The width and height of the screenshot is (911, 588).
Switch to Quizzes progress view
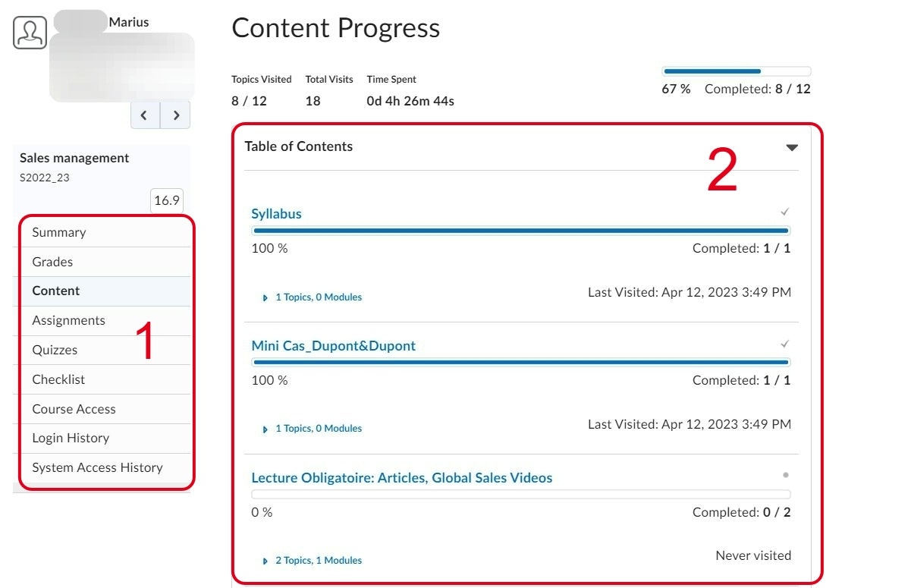pyautogui.click(x=55, y=350)
